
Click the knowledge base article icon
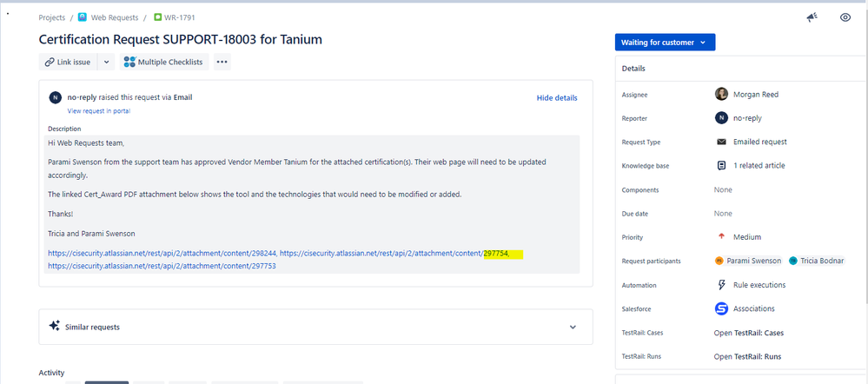tap(721, 165)
